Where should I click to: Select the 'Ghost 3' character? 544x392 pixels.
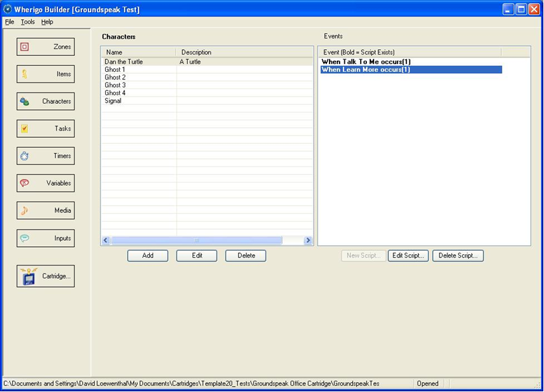pyautogui.click(x=207, y=85)
